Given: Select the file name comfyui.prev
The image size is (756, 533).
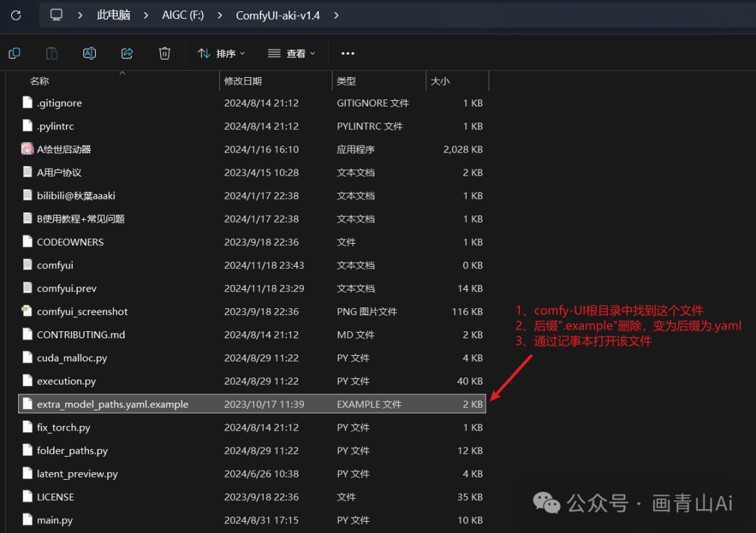Looking at the screenshot, I should (66, 289).
